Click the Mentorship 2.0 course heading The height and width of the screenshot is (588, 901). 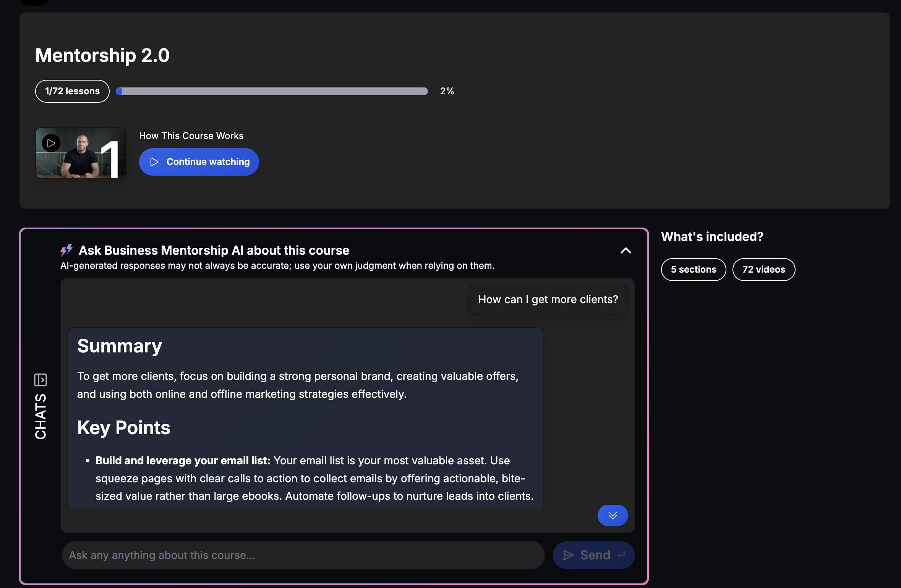click(102, 55)
